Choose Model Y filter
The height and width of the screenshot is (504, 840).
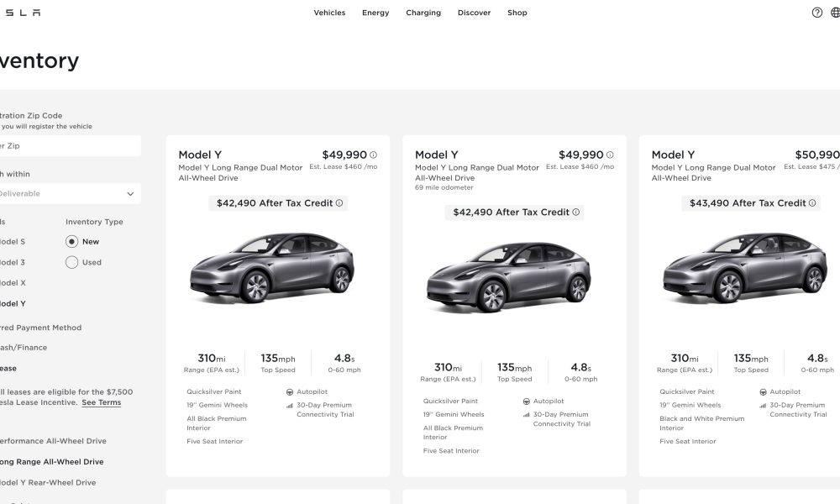[x=13, y=304]
